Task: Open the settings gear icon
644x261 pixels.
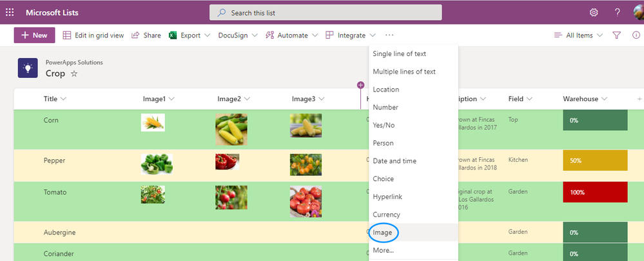Action: (594, 12)
